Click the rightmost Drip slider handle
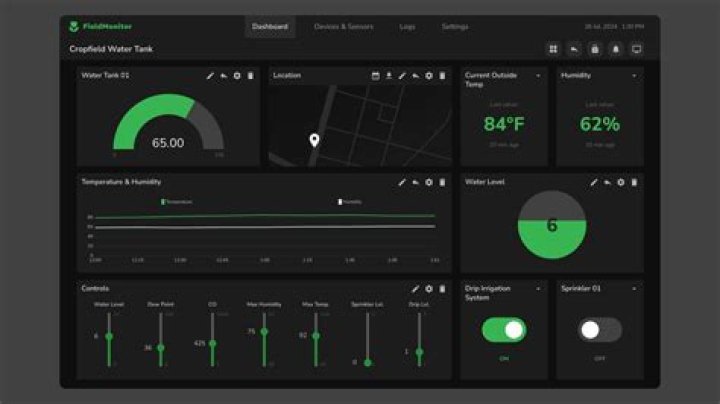The width and height of the screenshot is (720, 404). [x=419, y=352]
